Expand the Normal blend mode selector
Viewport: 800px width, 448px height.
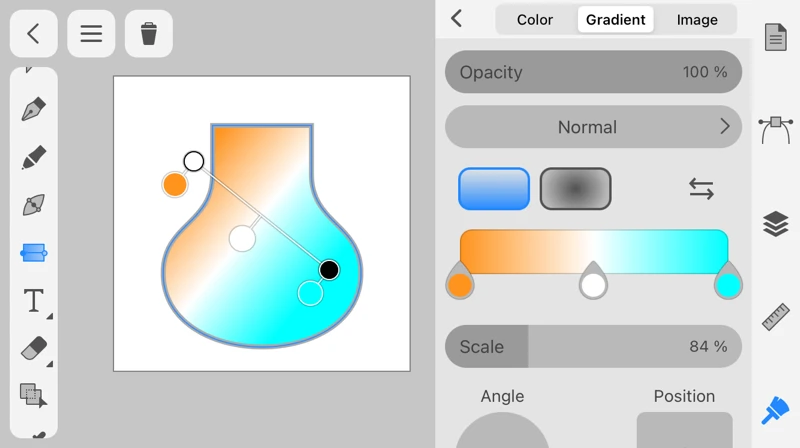point(593,127)
